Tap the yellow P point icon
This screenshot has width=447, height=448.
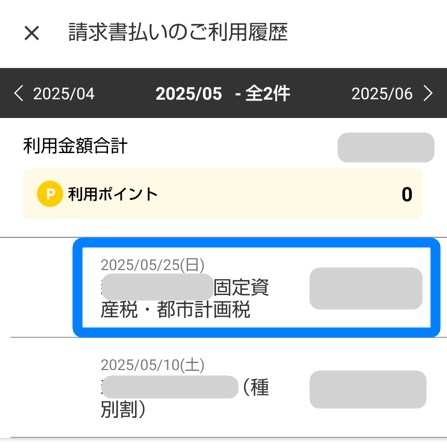[x=50, y=194]
